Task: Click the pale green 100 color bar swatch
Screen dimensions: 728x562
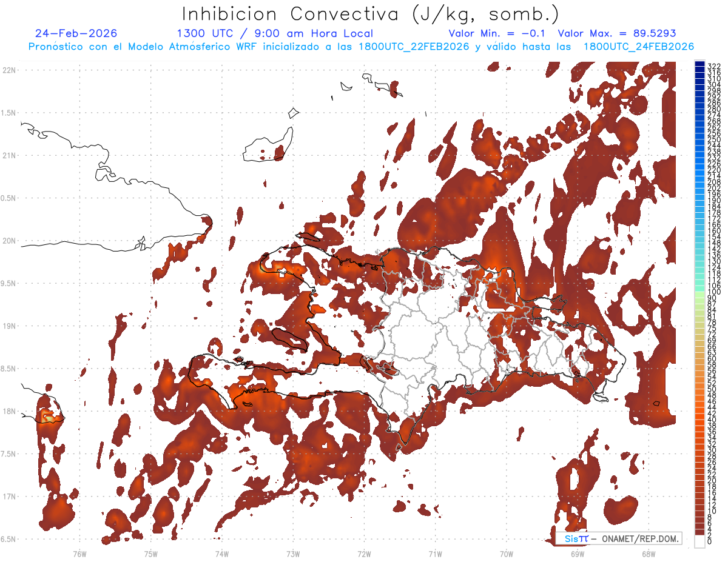Action: tap(700, 295)
